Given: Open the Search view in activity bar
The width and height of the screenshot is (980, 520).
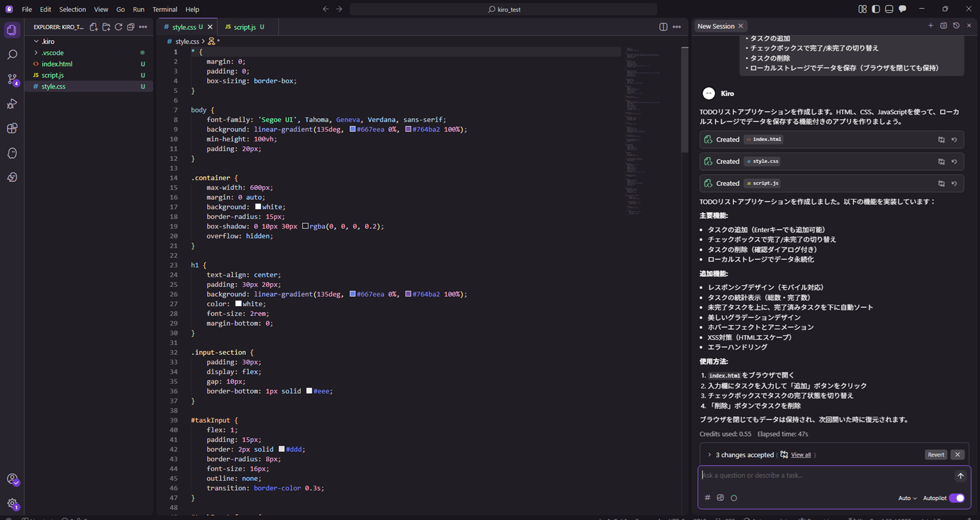Looking at the screenshot, I should coord(12,55).
